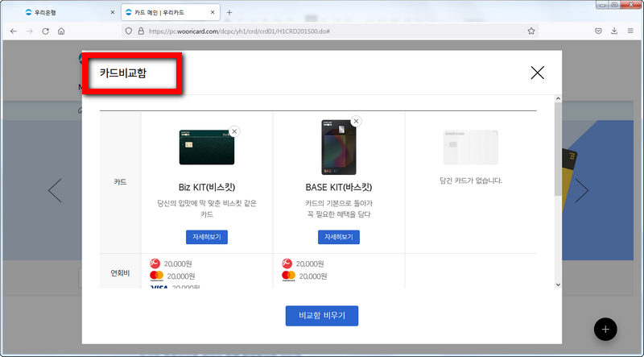Screen dimensions: 644x357
Task: Open a new browser tab
Action: [229, 12]
